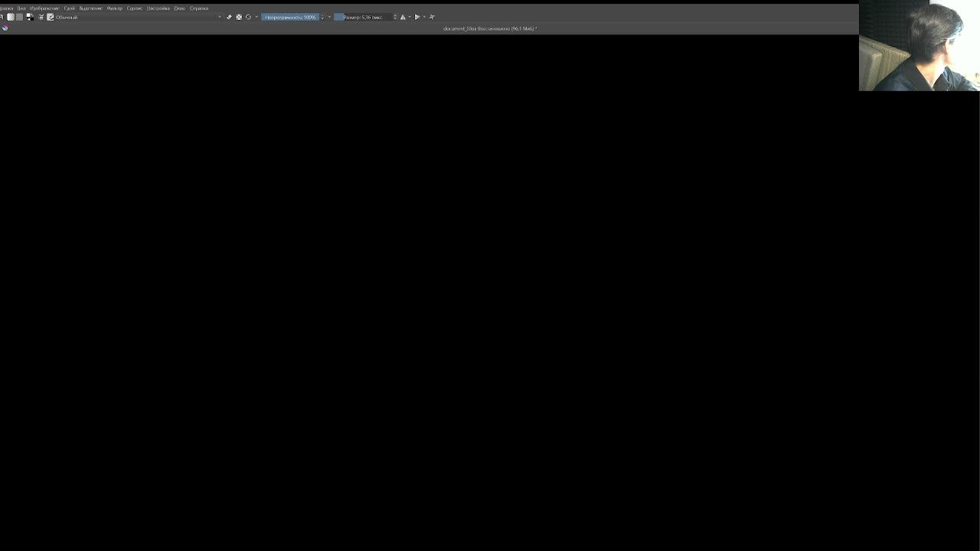Select the document_0.kra document tab title
This screenshot has width=980, height=551.
[490, 28]
